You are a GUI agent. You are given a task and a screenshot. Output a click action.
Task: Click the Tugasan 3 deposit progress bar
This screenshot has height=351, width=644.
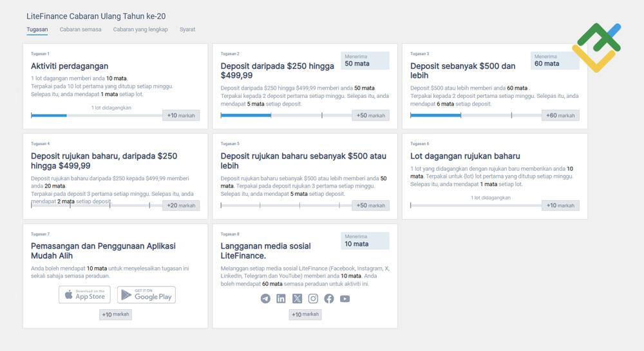pos(476,115)
